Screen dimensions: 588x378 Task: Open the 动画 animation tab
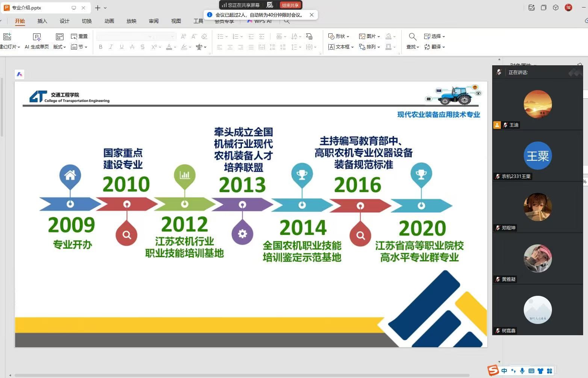point(109,21)
